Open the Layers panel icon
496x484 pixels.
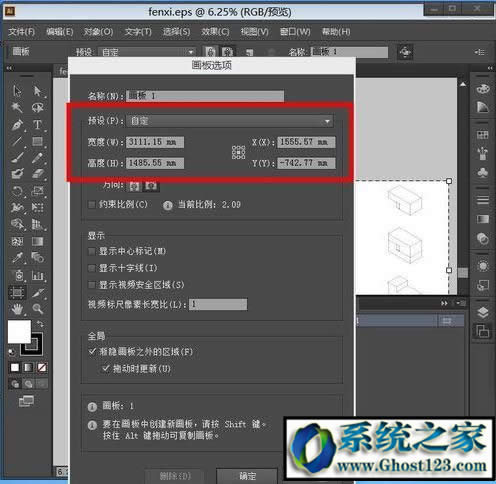[x=483, y=313]
